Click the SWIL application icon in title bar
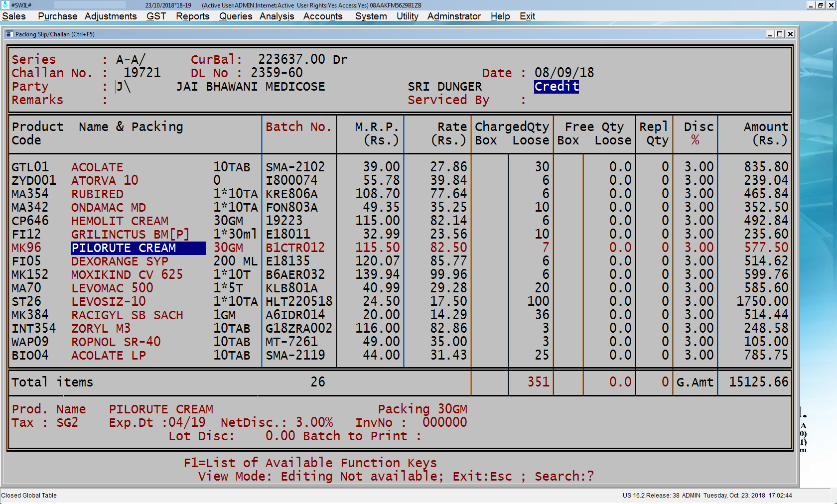This screenshot has height=504, width=837. pos(5,5)
